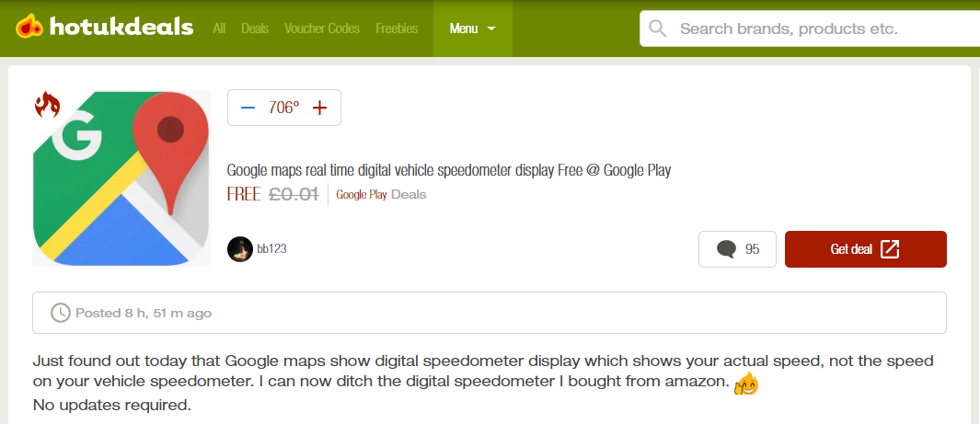This screenshot has width=980, height=424.
Task: Open the bb123 user avatar
Action: 240,249
